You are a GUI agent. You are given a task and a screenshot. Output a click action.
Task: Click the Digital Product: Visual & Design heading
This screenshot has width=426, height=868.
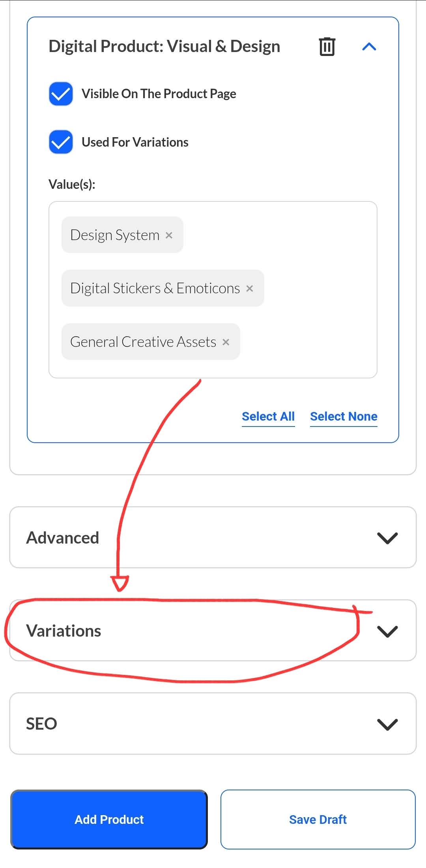coord(164,47)
